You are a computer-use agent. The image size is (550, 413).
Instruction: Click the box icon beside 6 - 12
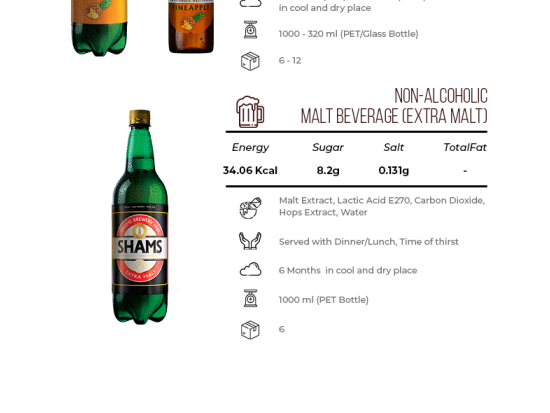coord(250,61)
